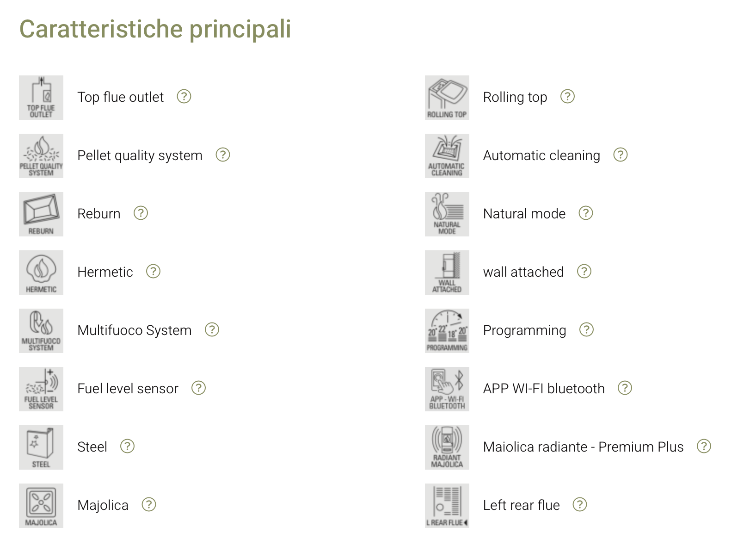Open help tooltip for Natural mode

click(x=586, y=213)
